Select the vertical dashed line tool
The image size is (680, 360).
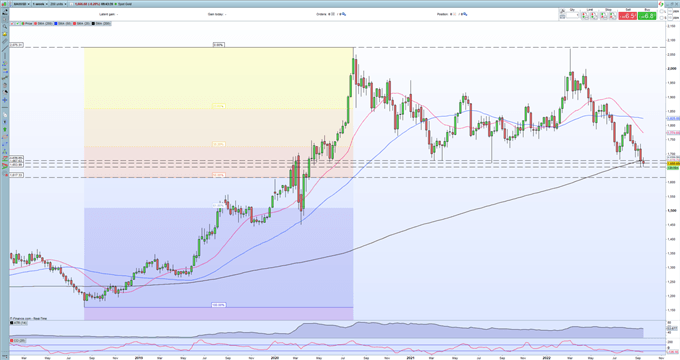pyautogui.click(x=5, y=56)
